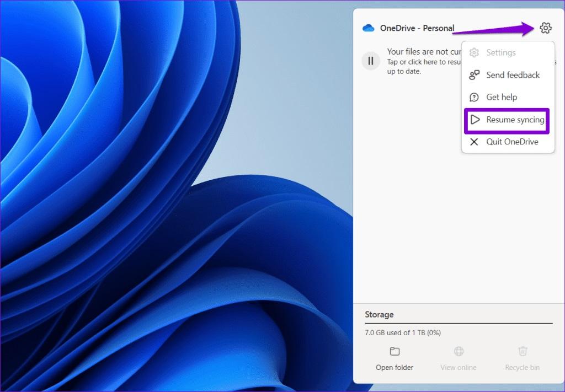Click the Storage heading
The height and width of the screenshot is (392, 565).
pos(379,315)
